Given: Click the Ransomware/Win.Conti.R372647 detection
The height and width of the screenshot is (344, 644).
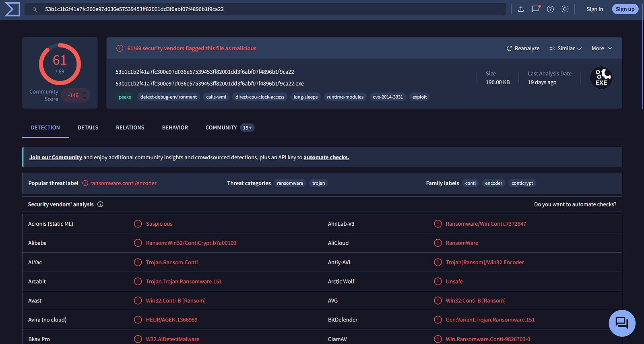Looking at the screenshot, I should click(486, 224).
